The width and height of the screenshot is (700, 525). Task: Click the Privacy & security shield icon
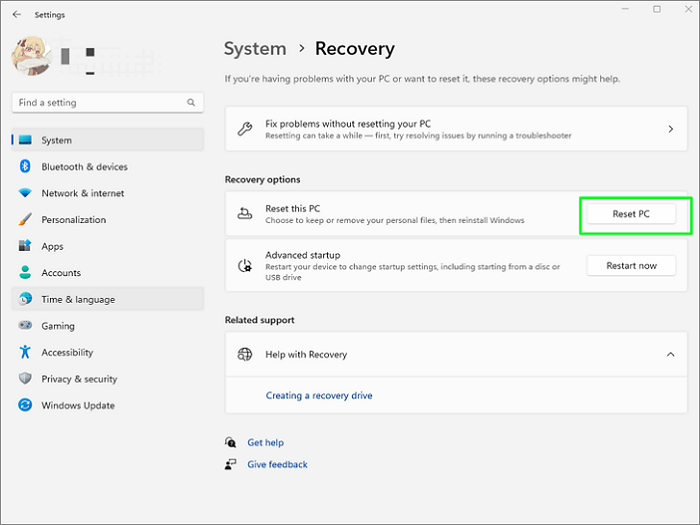pos(25,379)
